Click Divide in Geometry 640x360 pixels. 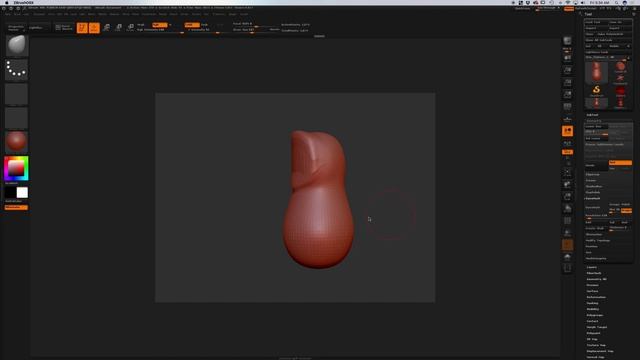(596, 165)
